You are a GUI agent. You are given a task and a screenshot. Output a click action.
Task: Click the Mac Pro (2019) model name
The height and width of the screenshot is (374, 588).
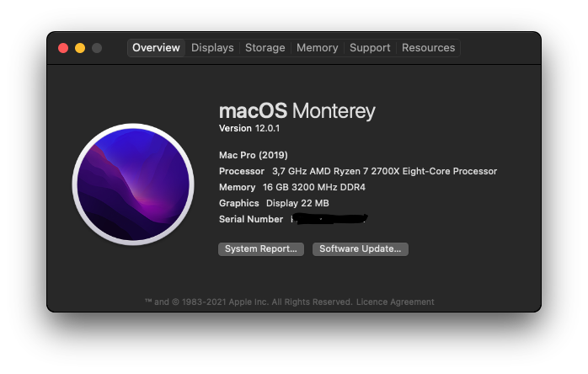tap(253, 155)
